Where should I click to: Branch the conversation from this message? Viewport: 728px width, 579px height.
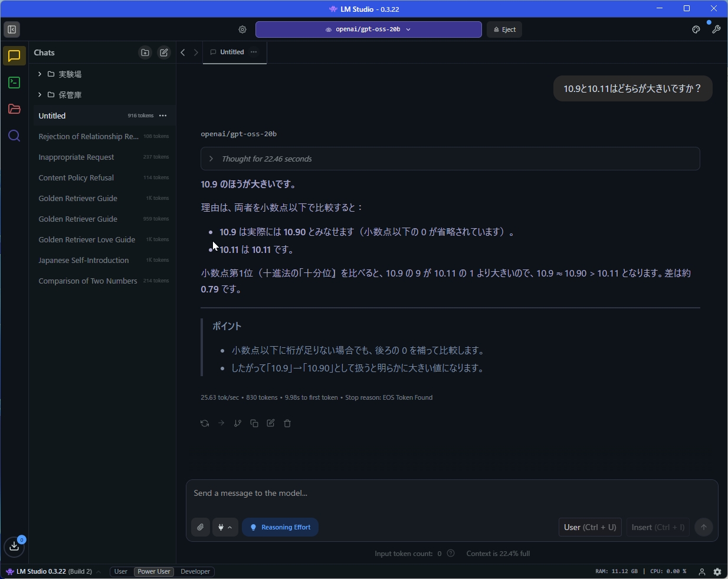(238, 423)
